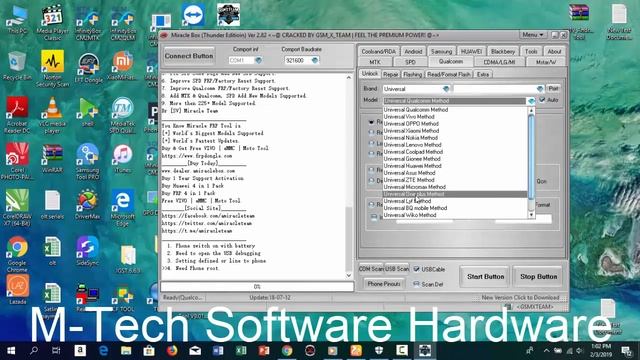Click the Phone Pinouts button
Viewport: 640px width, 360px height.
pyautogui.click(x=384, y=284)
